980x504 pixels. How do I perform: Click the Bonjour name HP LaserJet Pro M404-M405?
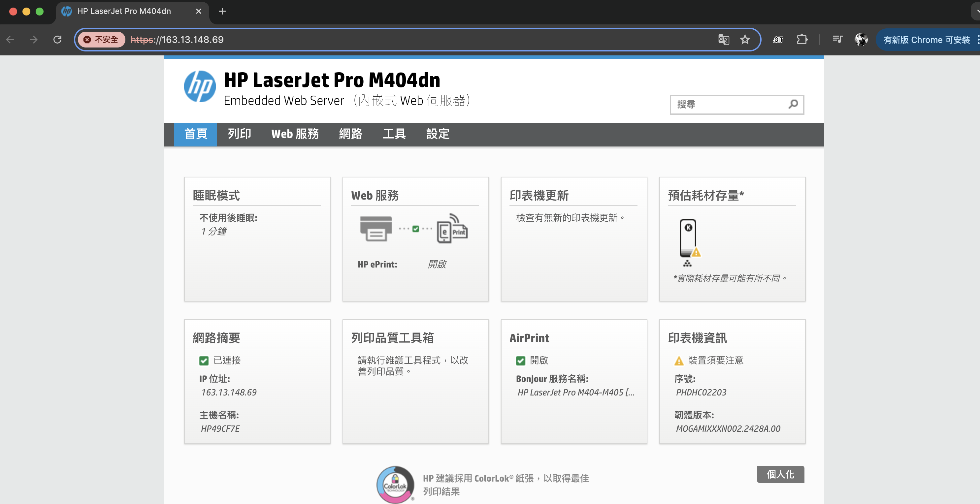(x=576, y=392)
